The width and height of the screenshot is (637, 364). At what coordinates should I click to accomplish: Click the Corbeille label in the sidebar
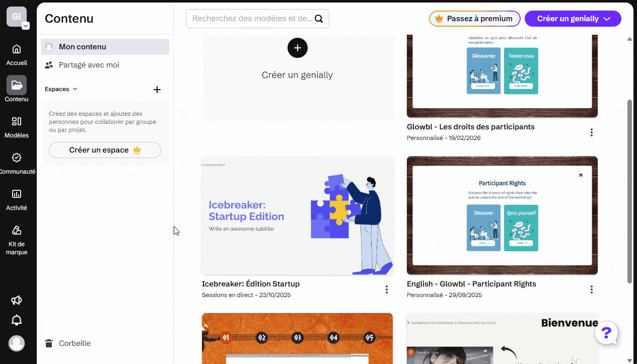(75, 343)
